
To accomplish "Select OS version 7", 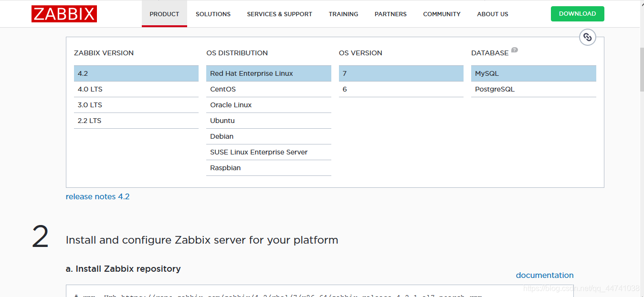I will (401, 73).
